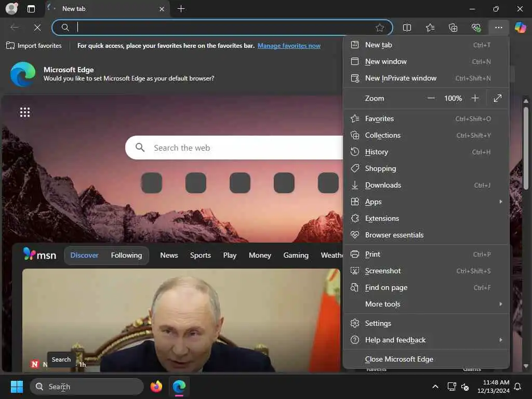Open Downloads menu item
The height and width of the screenshot is (399, 532).
click(x=426, y=185)
